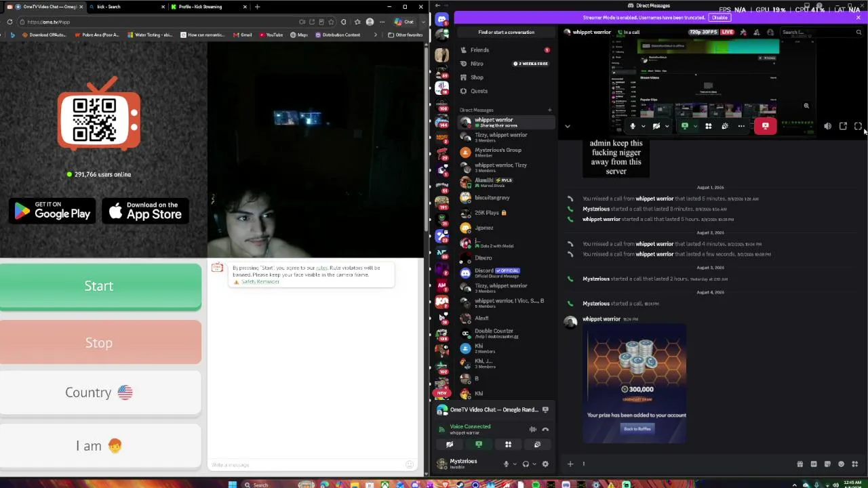The width and height of the screenshot is (868, 488).
Task: Mute microphone in the user panel
Action: tap(505, 464)
